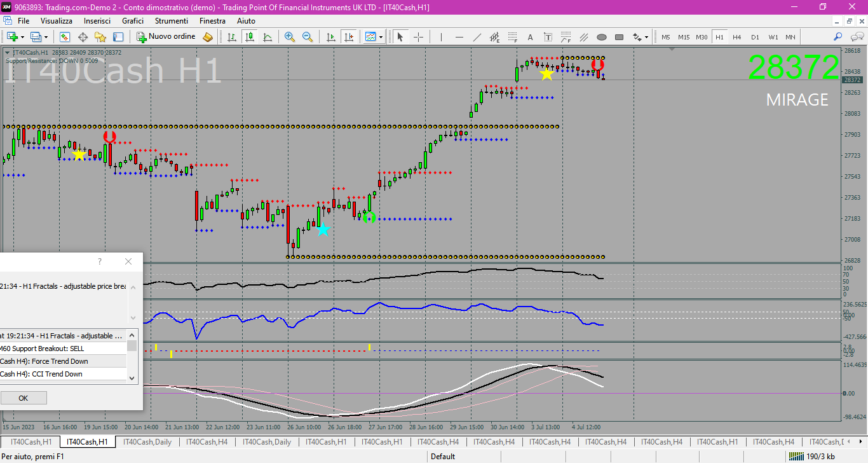Screen dimensions: 868x463
Task: Open the Terminal panel icon
Action: tap(118, 37)
